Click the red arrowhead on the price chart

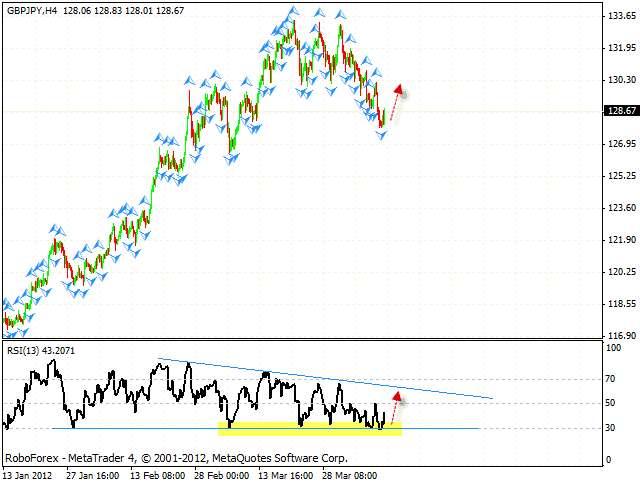click(x=398, y=89)
